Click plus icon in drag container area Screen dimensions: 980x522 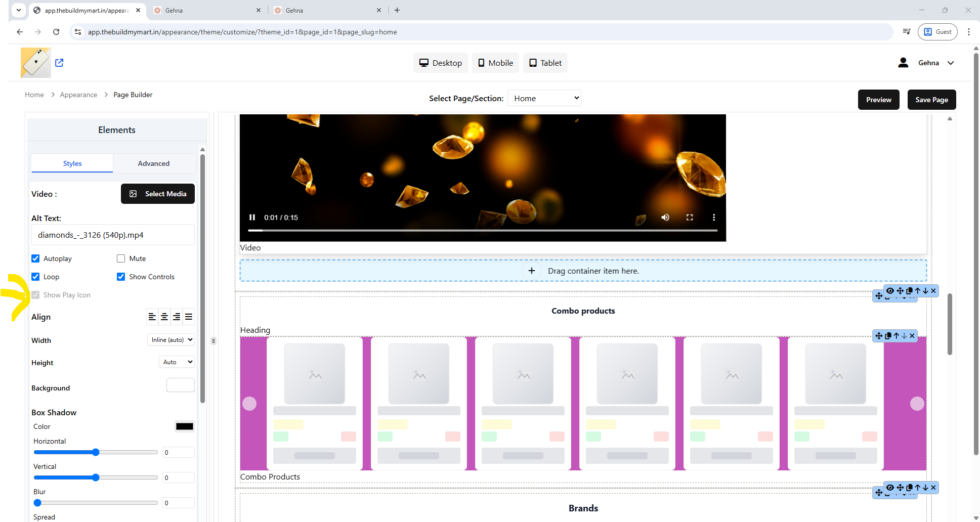click(x=532, y=271)
